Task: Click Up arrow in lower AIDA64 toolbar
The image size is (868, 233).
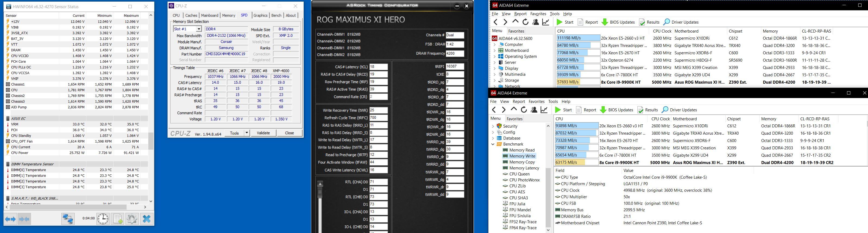Action: coord(514,109)
